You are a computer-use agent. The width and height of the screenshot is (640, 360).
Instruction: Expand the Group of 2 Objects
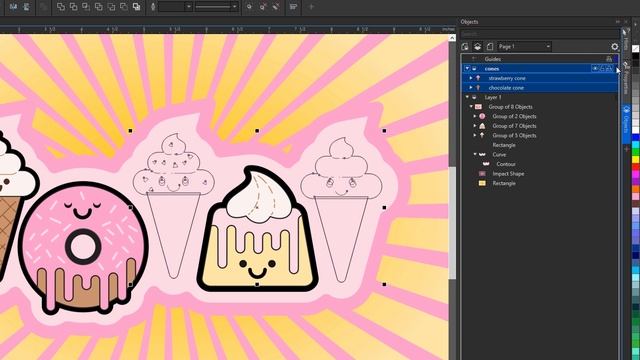475,116
